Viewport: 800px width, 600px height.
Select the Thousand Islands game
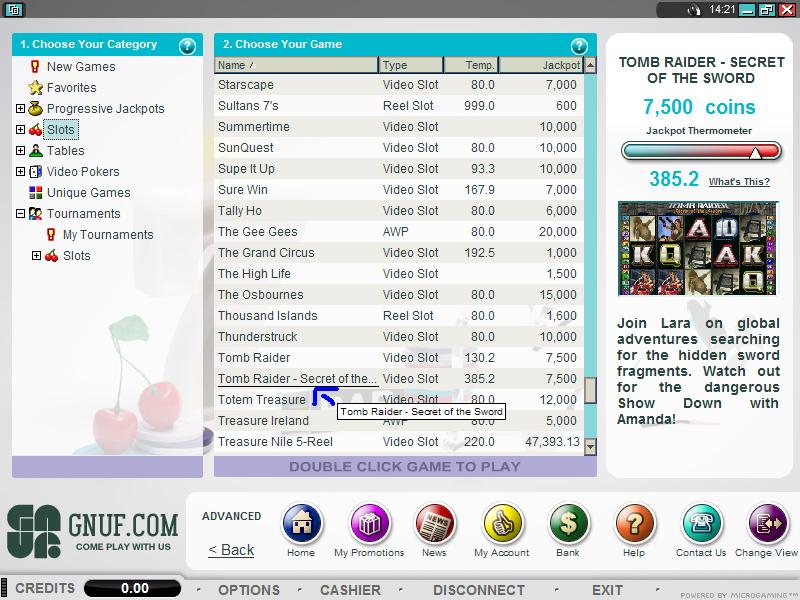pos(399,315)
